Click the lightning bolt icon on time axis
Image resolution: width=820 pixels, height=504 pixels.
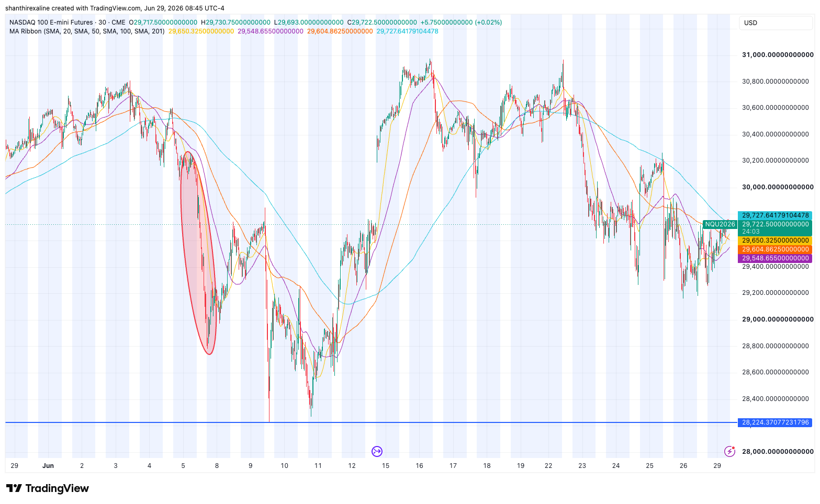click(x=729, y=451)
